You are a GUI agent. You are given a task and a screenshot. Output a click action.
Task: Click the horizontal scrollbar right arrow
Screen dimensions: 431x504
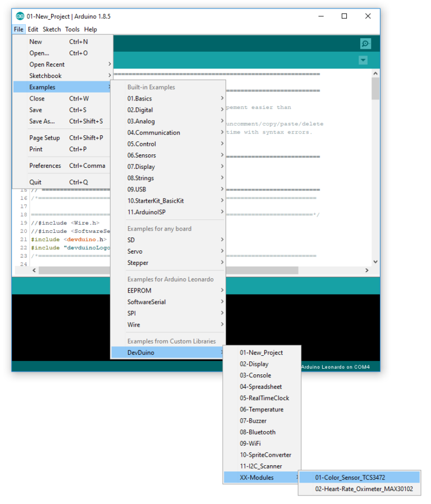tap(367, 271)
